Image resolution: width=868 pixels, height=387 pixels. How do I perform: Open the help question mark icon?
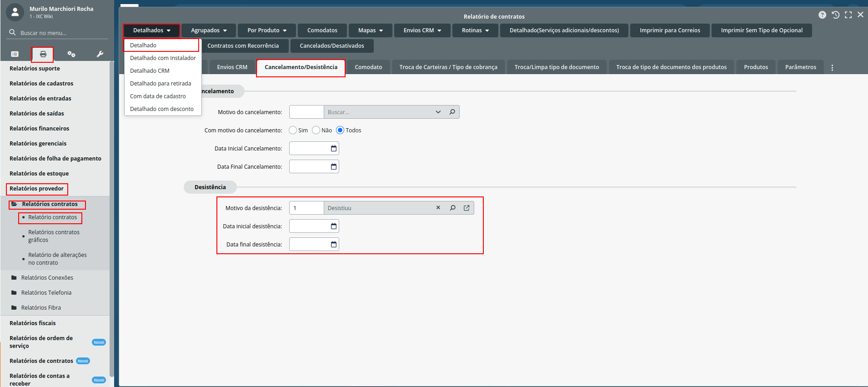coord(822,15)
